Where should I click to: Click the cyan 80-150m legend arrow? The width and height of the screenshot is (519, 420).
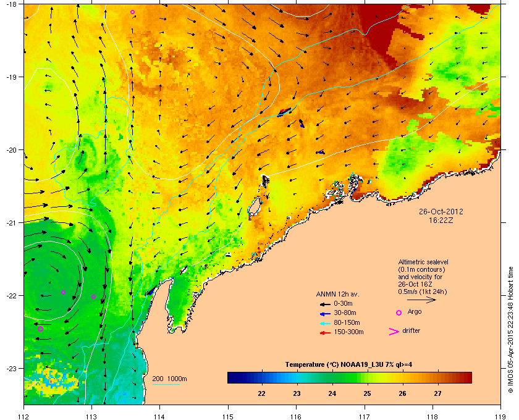325,323
